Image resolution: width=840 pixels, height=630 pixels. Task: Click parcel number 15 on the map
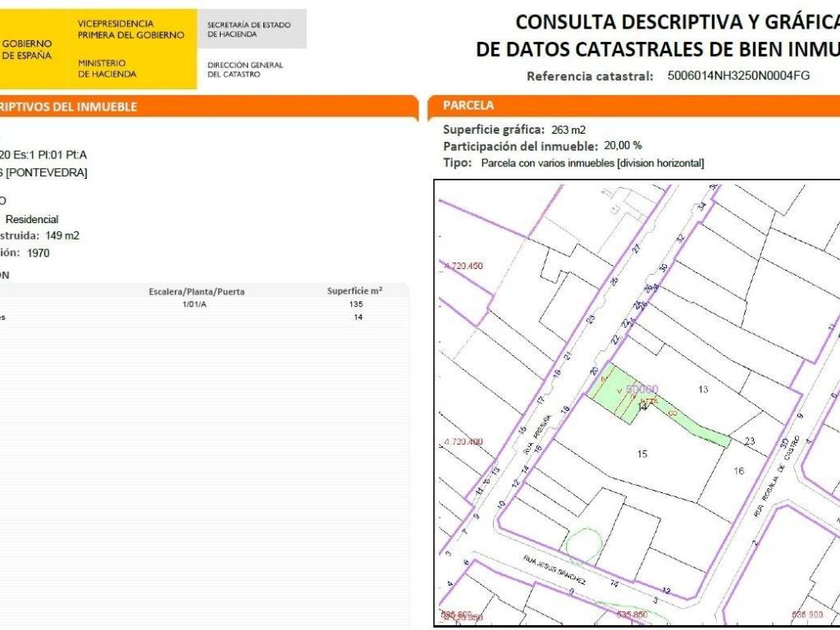pos(642,454)
